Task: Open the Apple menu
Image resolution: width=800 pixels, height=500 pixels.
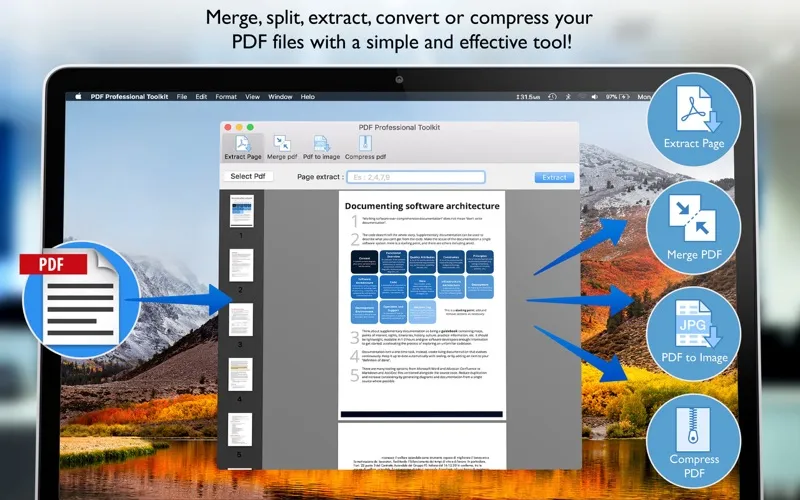Action: (78, 96)
